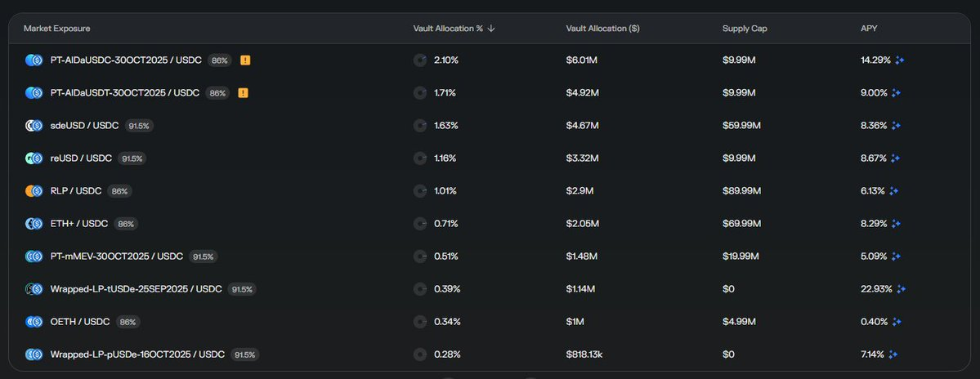Click sparkle icon next to 14.29% APY

tap(899, 60)
